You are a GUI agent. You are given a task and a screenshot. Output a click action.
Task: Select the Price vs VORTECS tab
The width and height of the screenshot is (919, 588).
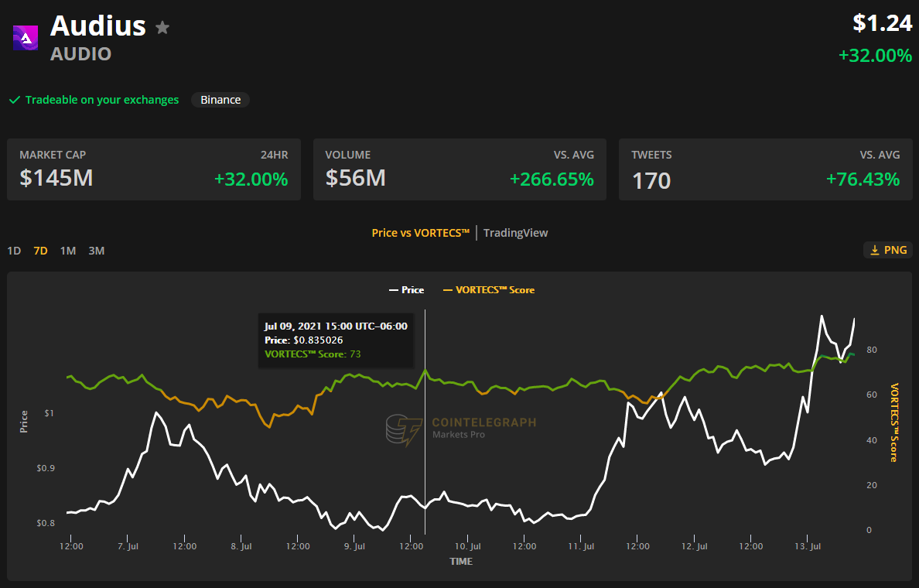click(x=420, y=233)
